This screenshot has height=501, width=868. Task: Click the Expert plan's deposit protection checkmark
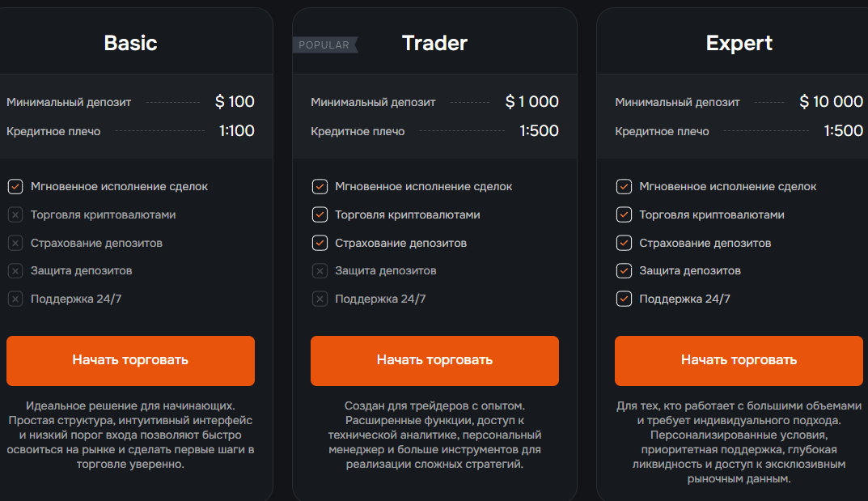click(624, 271)
